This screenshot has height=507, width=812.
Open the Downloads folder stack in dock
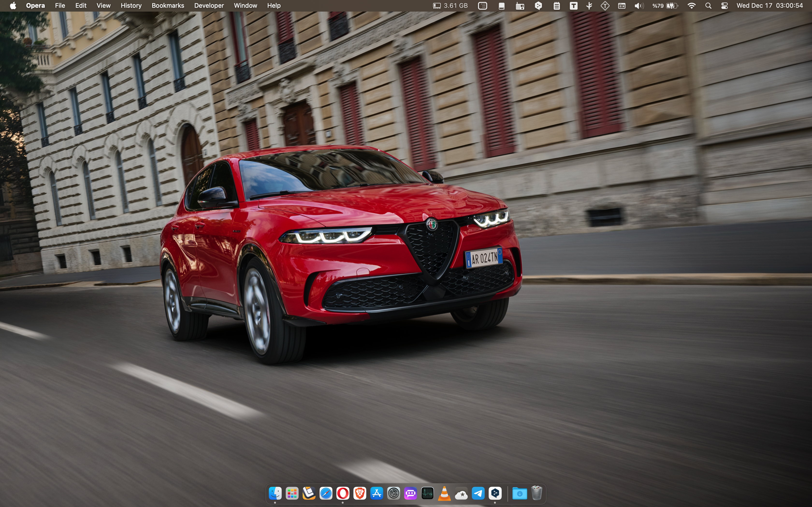tap(519, 493)
